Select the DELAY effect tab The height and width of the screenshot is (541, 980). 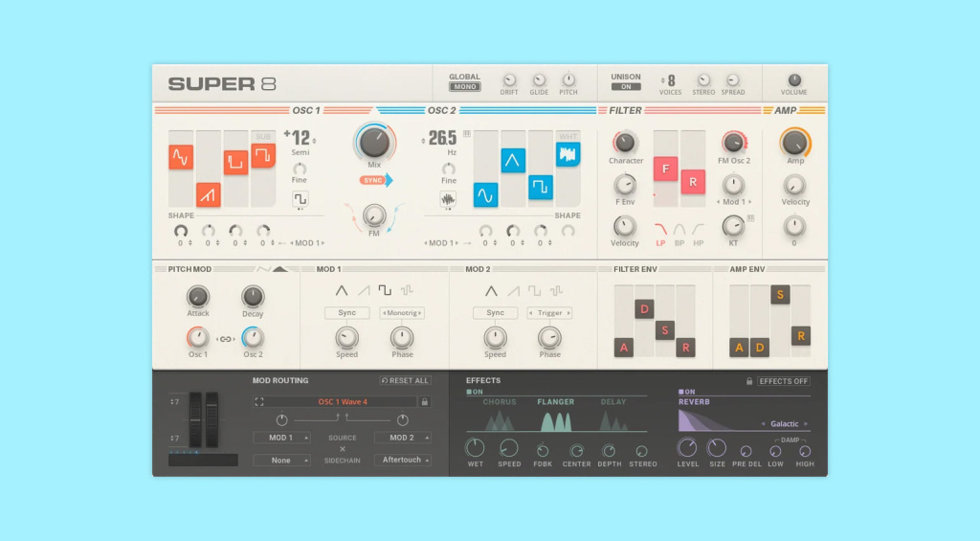613,402
